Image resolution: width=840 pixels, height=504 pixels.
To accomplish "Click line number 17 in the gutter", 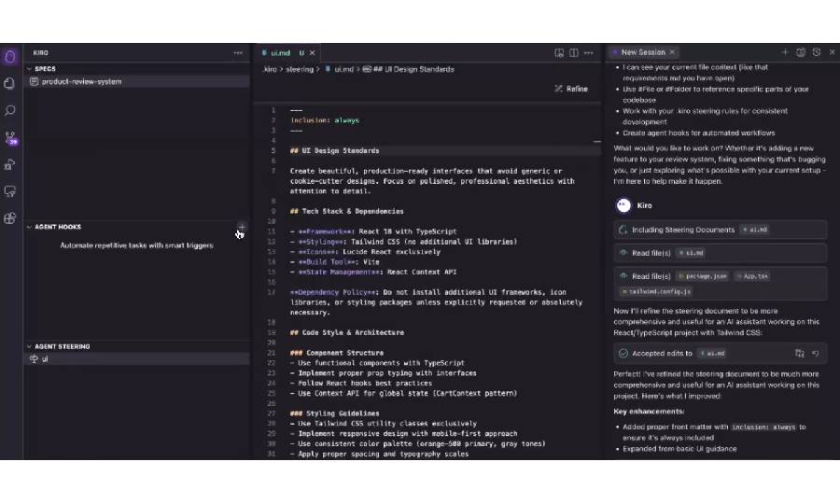I will (272, 292).
